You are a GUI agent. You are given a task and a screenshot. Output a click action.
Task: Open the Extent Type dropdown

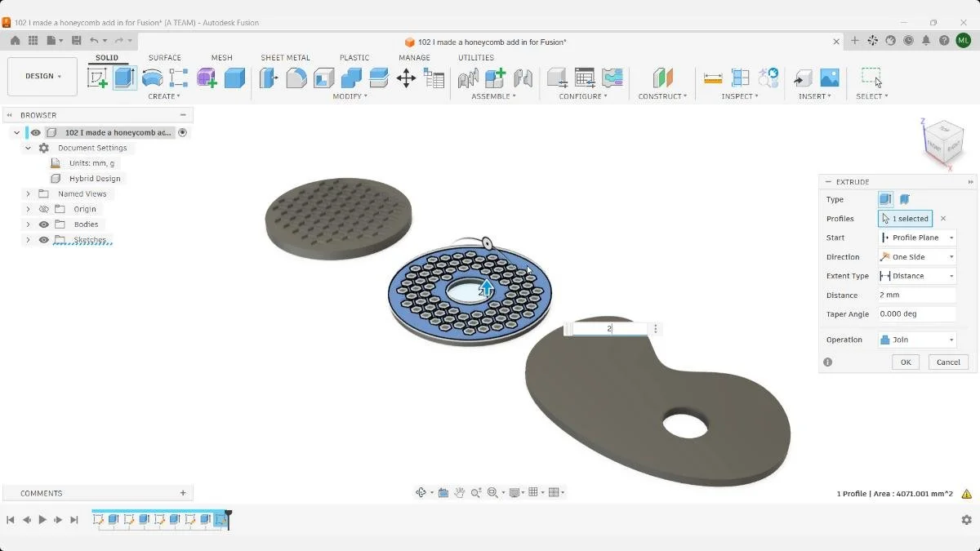(917, 276)
